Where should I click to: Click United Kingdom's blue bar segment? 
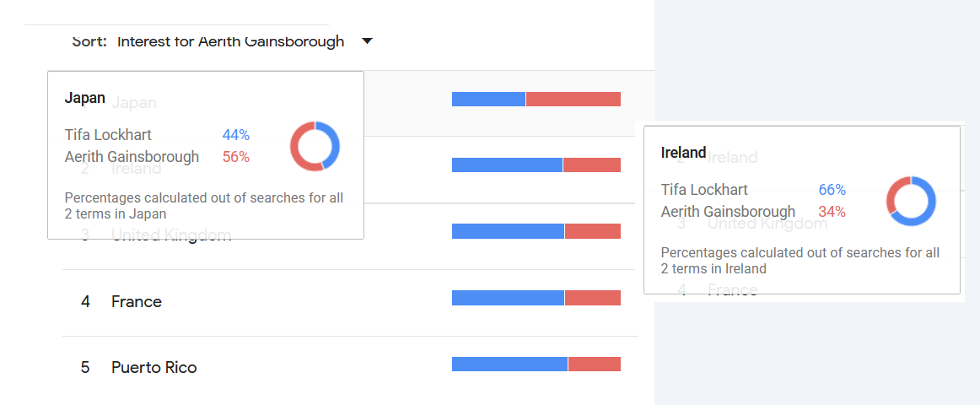point(508,231)
